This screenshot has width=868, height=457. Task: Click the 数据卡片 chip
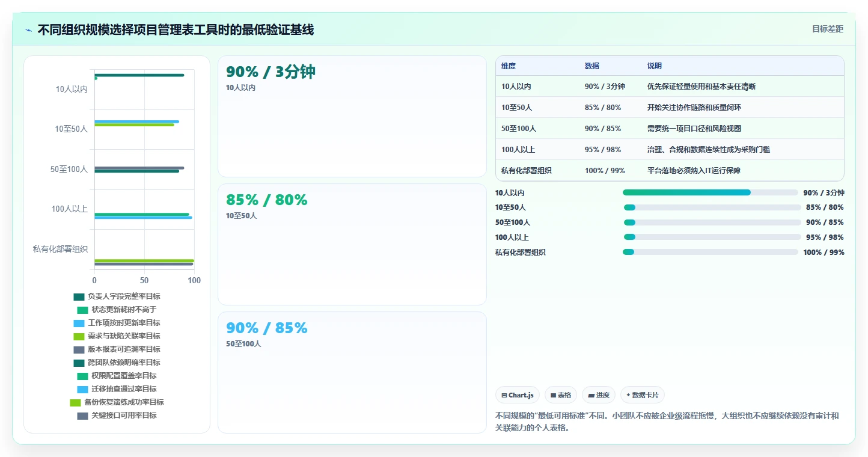click(643, 395)
